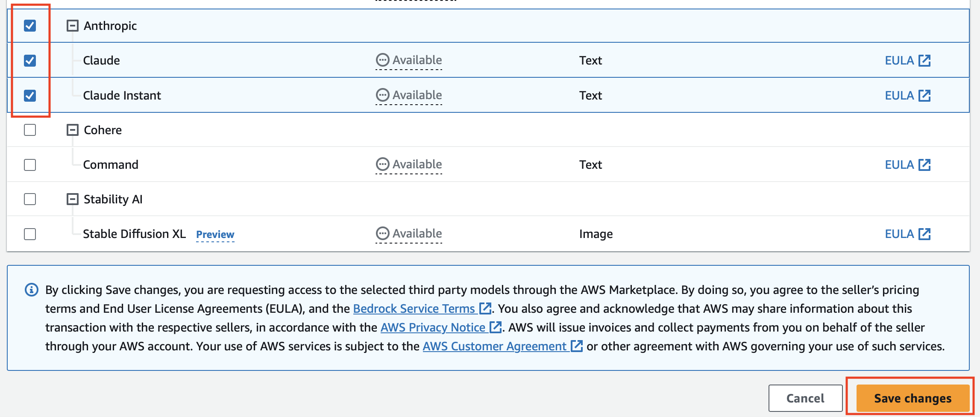Viewport: 980px width, 417px height.
Task: Click the Available status icon for Claude
Action: click(382, 60)
